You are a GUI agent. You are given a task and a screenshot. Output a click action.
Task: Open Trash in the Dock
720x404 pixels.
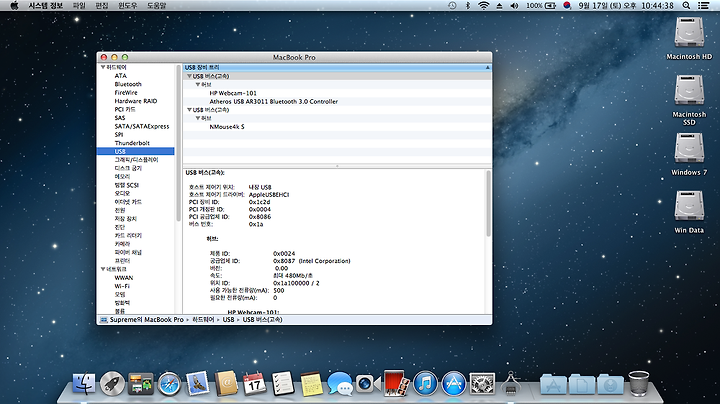click(639, 384)
